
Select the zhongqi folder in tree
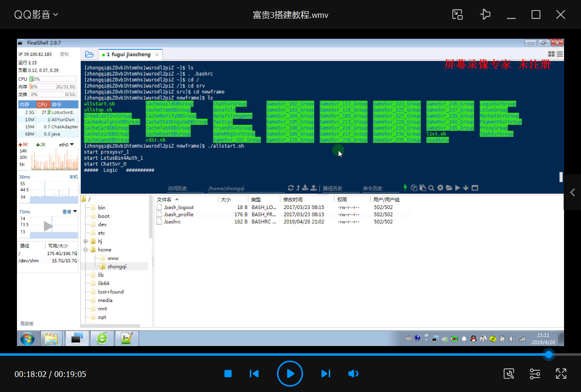pyautogui.click(x=117, y=266)
